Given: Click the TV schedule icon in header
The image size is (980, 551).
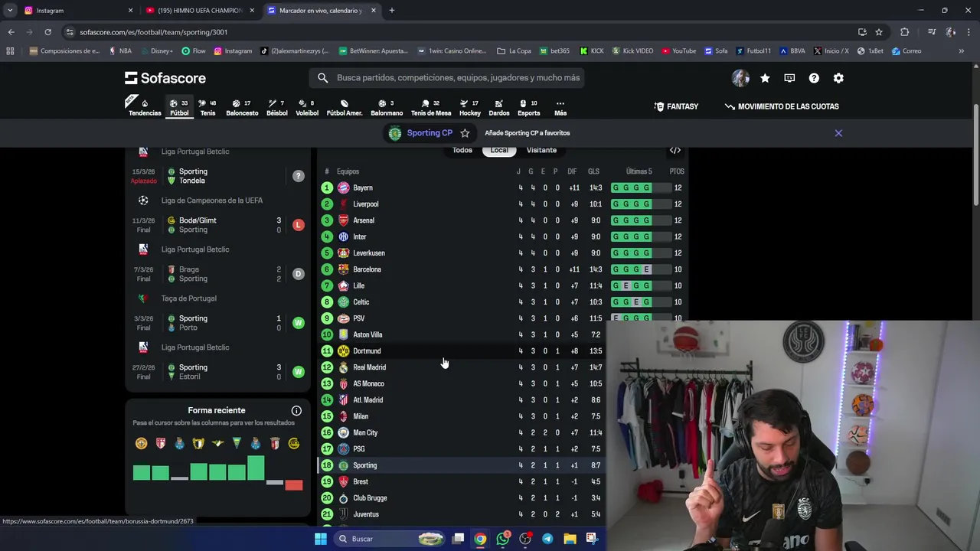Looking at the screenshot, I should point(789,78).
